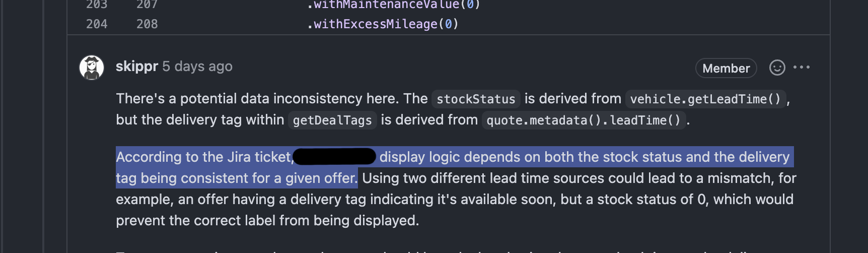Open the three-dot comment options menu
Image resolution: width=868 pixels, height=253 pixels.
pos(802,68)
